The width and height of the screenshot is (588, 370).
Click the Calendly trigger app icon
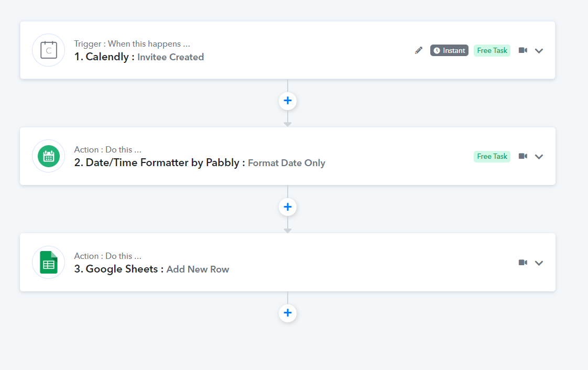(x=48, y=50)
